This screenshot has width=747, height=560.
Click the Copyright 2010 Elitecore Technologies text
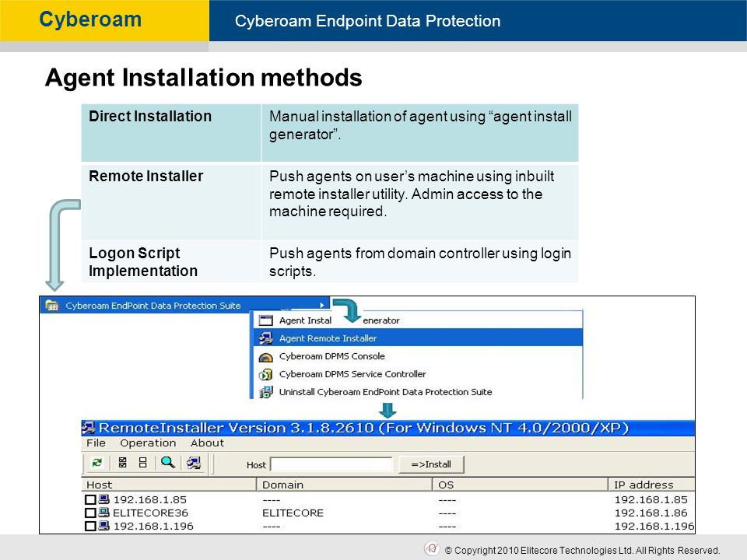pos(582,550)
